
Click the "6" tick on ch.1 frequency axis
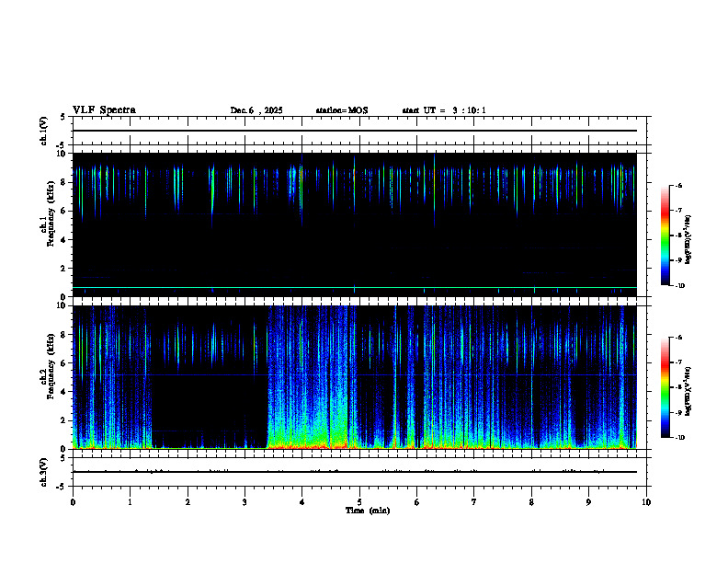coord(64,211)
